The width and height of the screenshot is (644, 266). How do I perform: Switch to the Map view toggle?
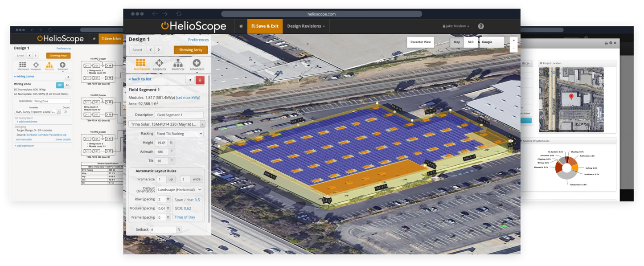pyautogui.click(x=457, y=42)
